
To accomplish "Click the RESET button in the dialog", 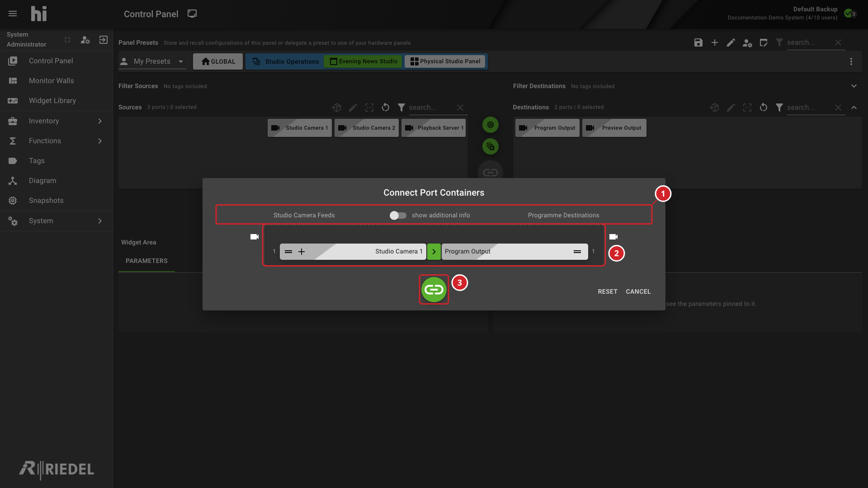I will (607, 292).
